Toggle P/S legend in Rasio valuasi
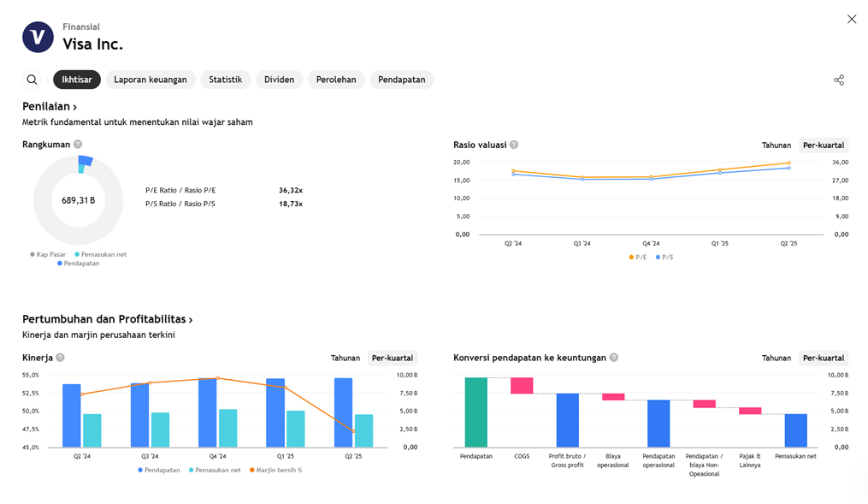The image size is (868, 504). coord(664,258)
